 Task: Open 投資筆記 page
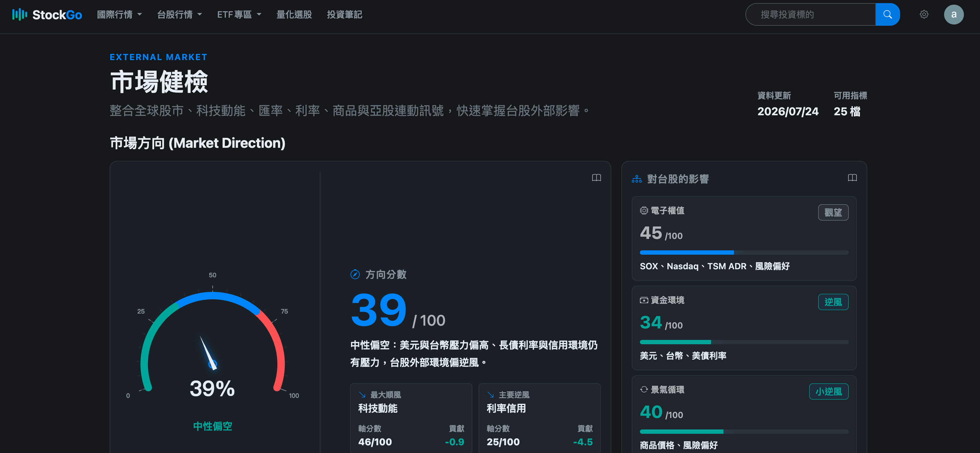(x=344, y=15)
